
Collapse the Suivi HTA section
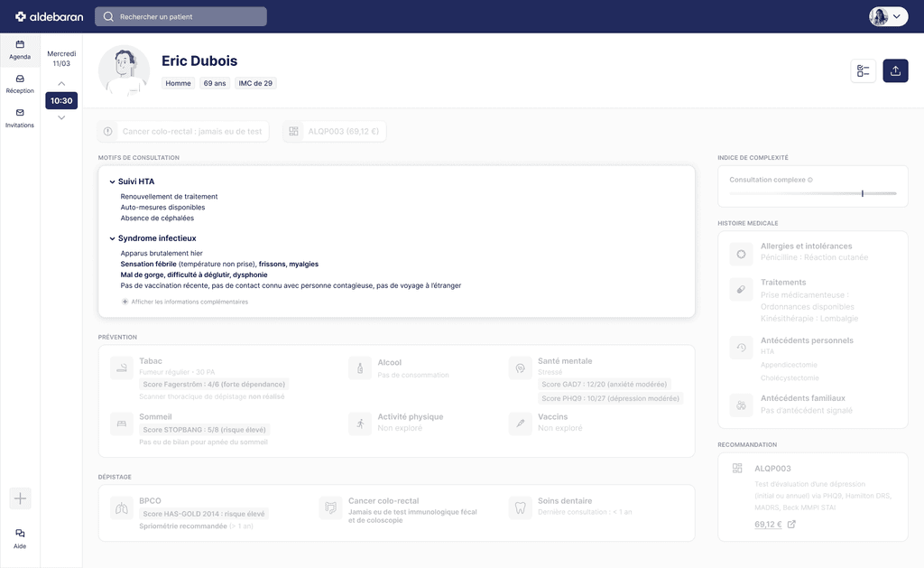[x=112, y=181]
